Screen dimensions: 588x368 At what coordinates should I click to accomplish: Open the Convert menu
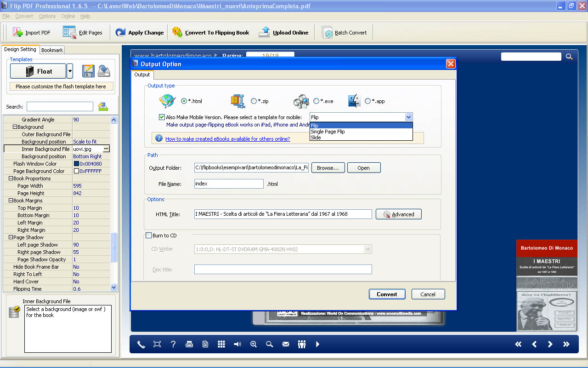(x=24, y=16)
